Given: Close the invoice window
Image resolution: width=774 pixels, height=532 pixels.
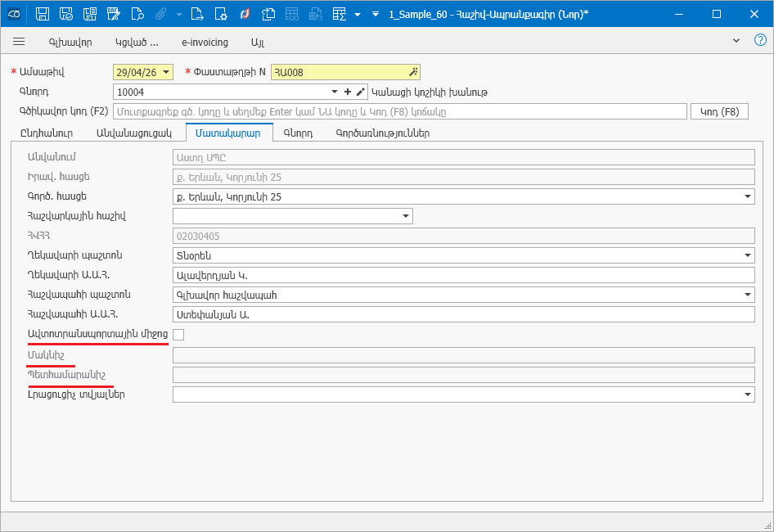Looking at the screenshot, I should click(754, 14).
